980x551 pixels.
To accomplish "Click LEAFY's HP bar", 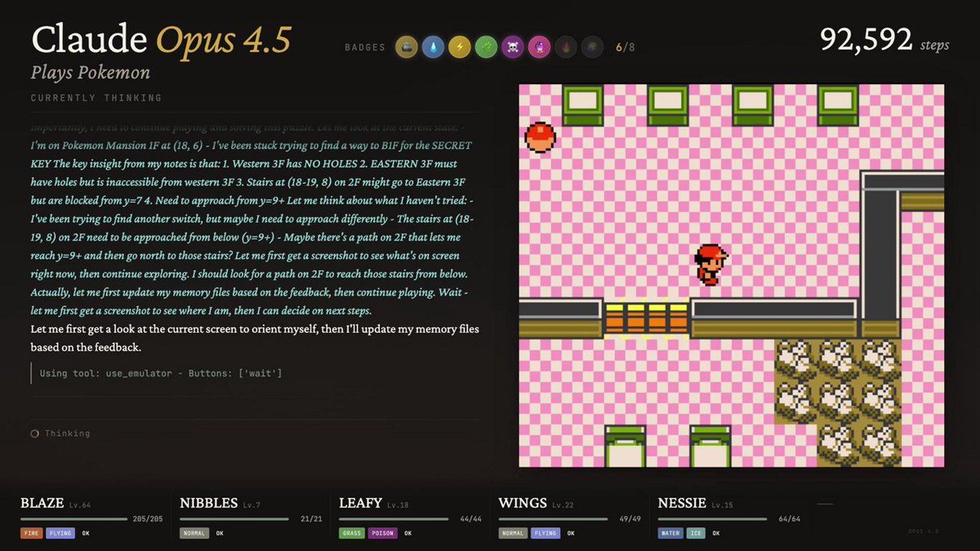I will coord(392,518).
